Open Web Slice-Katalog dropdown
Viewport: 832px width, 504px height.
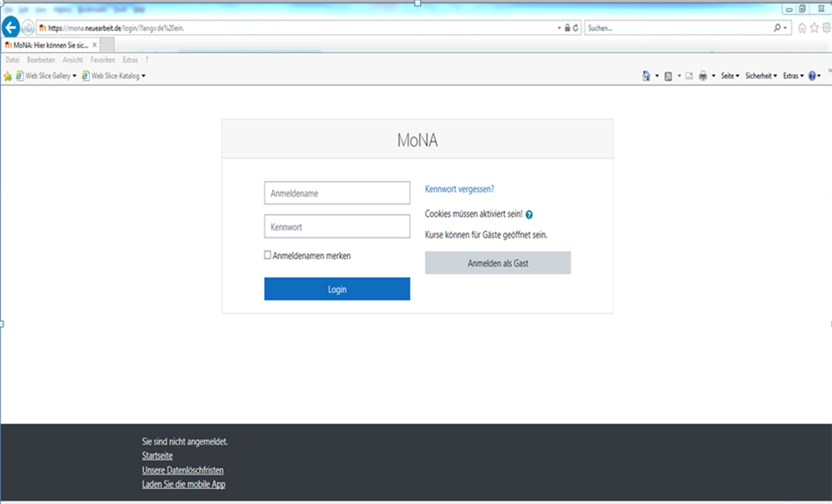tap(113, 76)
